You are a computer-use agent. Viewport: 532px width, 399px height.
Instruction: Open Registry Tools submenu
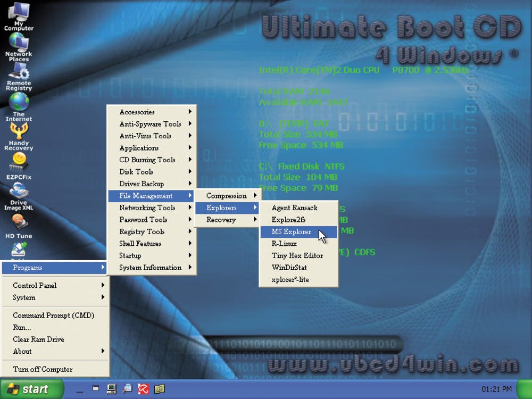click(151, 232)
